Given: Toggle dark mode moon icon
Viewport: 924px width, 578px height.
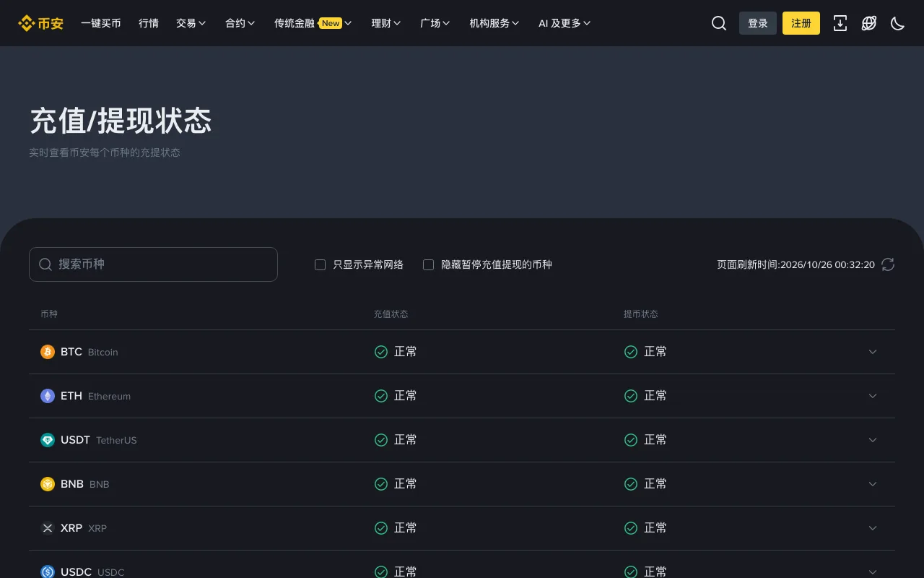Looking at the screenshot, I should pos(898,23).
